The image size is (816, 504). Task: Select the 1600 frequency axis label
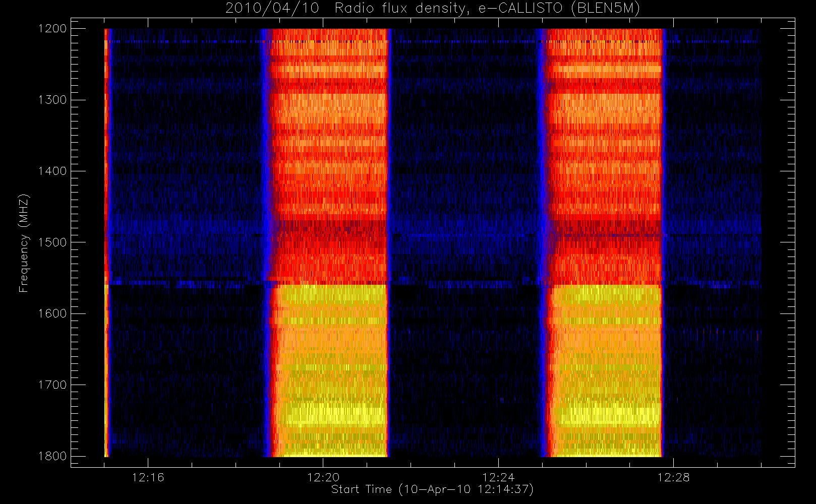[x=52, y=313]
